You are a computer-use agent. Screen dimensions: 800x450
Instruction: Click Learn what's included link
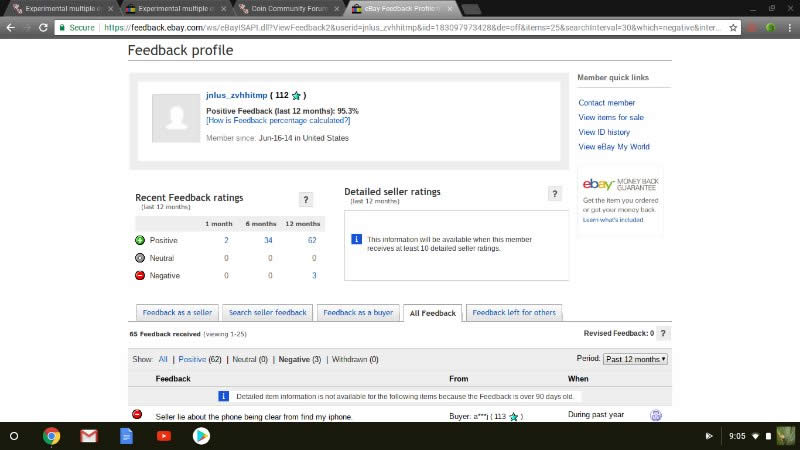click(613, 220)
